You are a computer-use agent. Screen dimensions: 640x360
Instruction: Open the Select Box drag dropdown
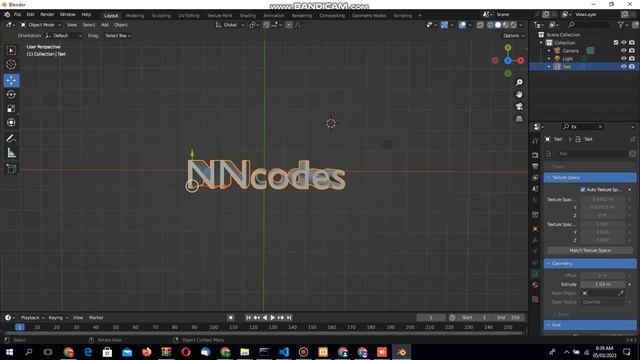click(x=118, y=36)
